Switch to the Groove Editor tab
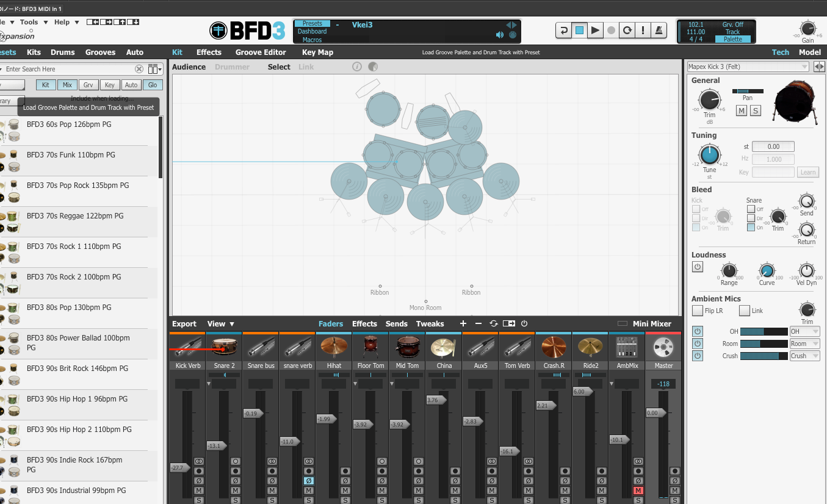The width and height of the screenshot is (827, 504). coord(261,52)
